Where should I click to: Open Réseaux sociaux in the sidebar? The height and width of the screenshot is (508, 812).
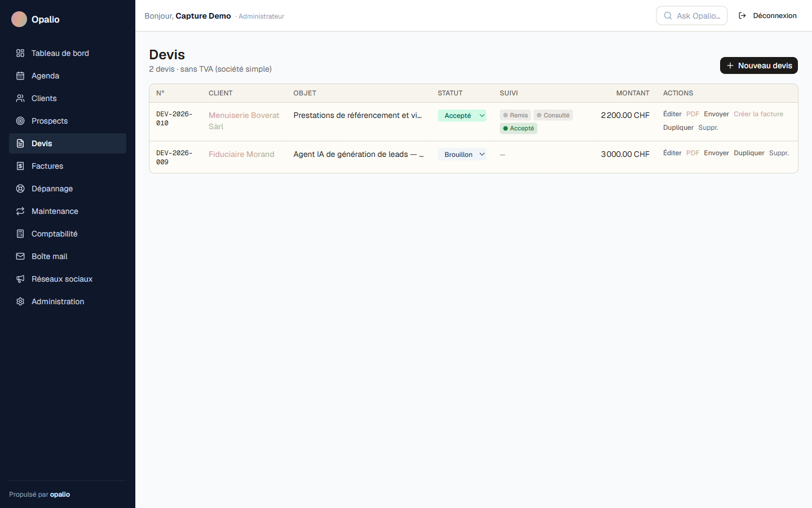tap(68, 279)
